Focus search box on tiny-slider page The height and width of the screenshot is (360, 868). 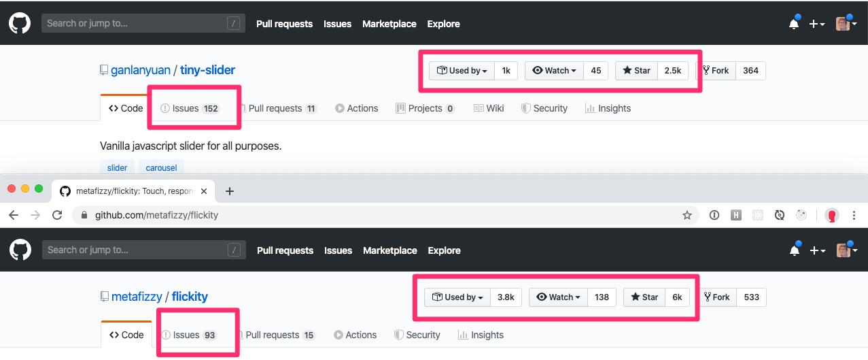pos(143,23)
